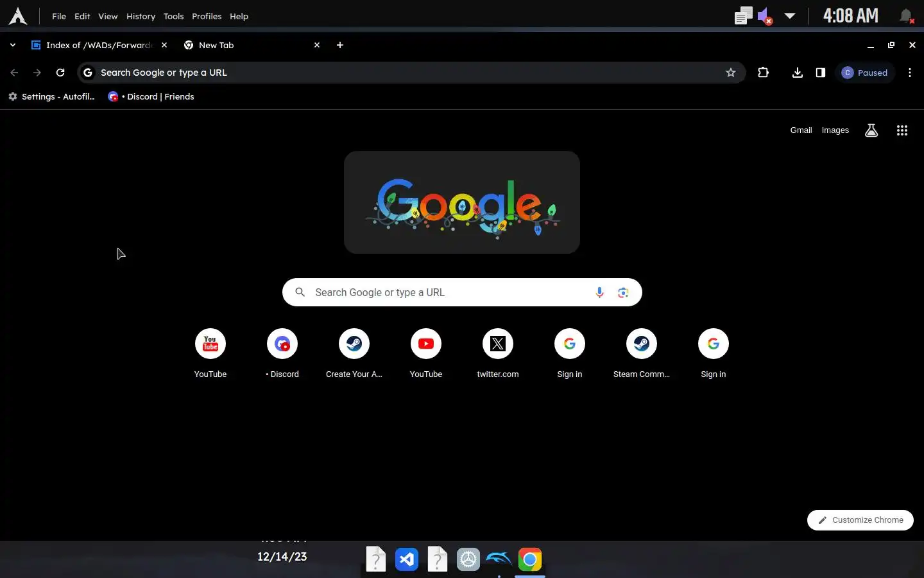Screen dimensions: 924x578
Task: Open the Edit menu
Action: click(x=82, y=16)
